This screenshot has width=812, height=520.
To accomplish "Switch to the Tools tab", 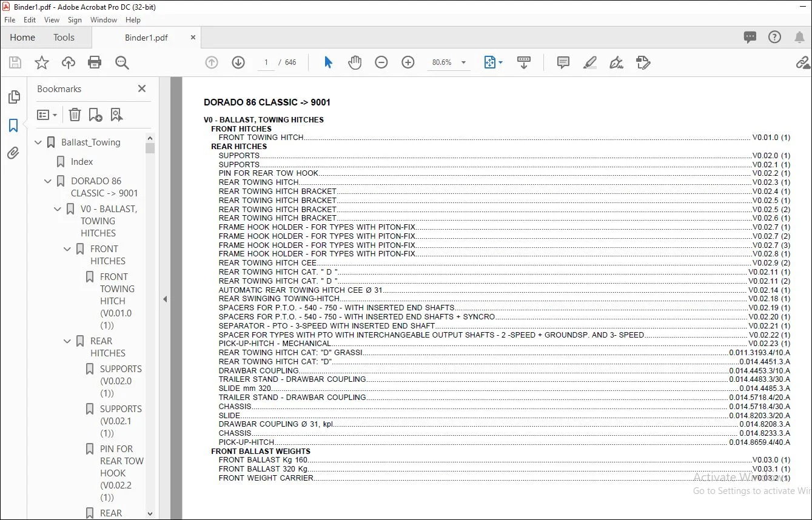I will tap(64, 37).
